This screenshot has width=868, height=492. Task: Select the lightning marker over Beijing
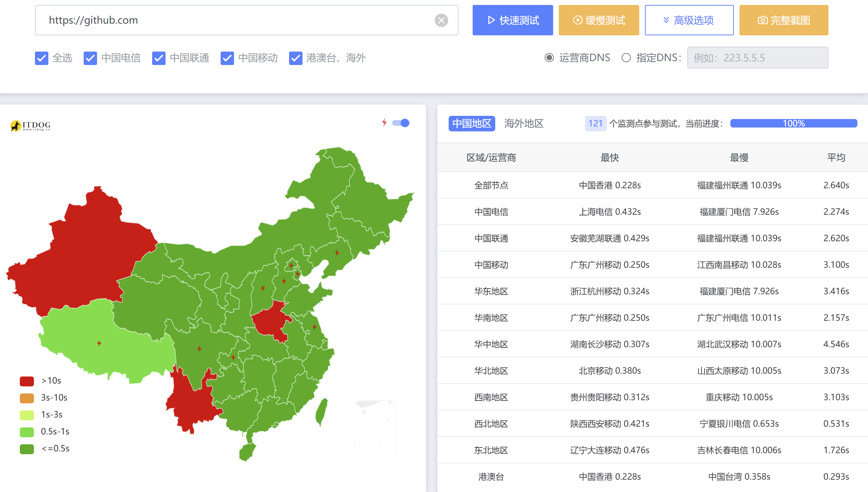pos(291,265)
